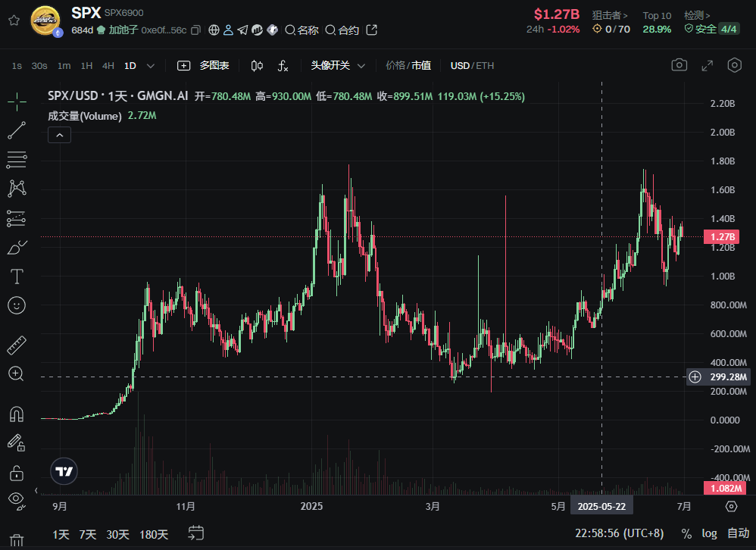Toggle lock all drawings

click(17, 473)
